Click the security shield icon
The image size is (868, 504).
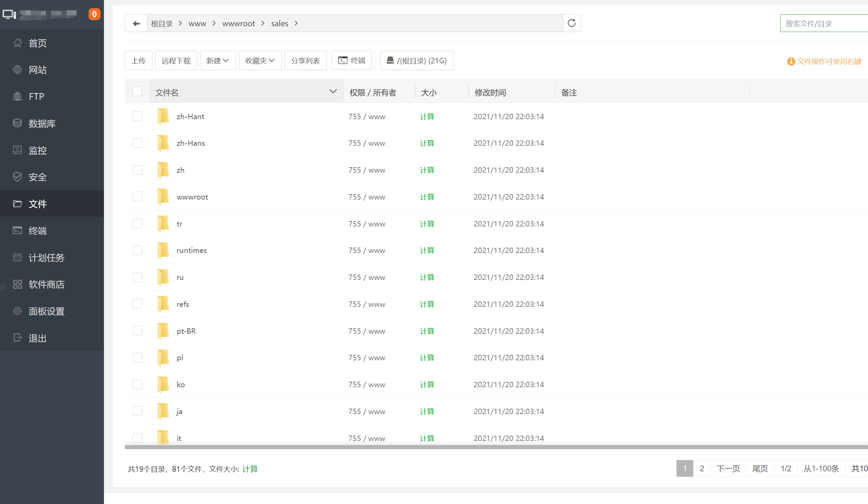(17, 177)
